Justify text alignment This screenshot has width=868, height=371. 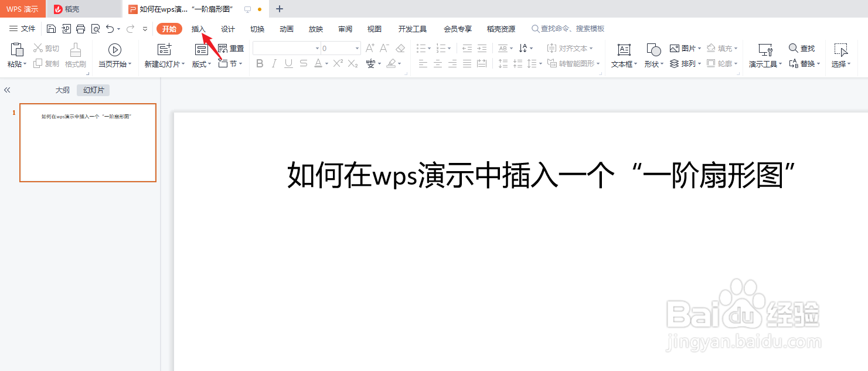[467, 63]
